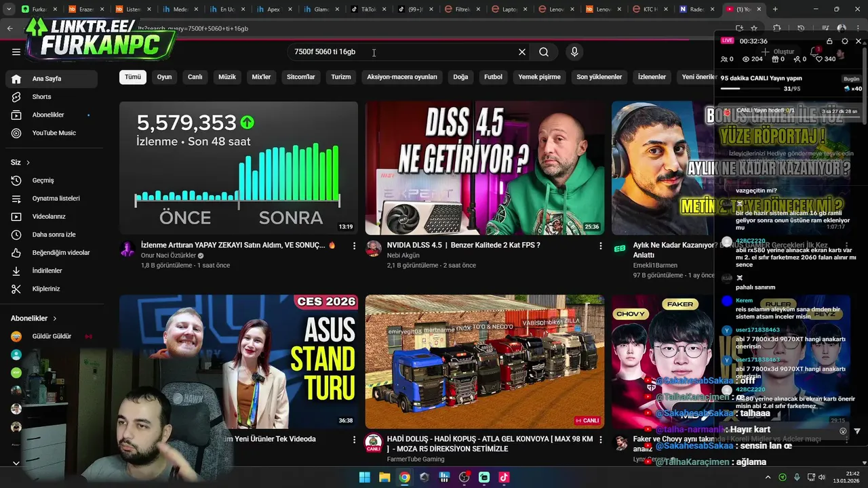Start voice search with the microphone icon

574,52
